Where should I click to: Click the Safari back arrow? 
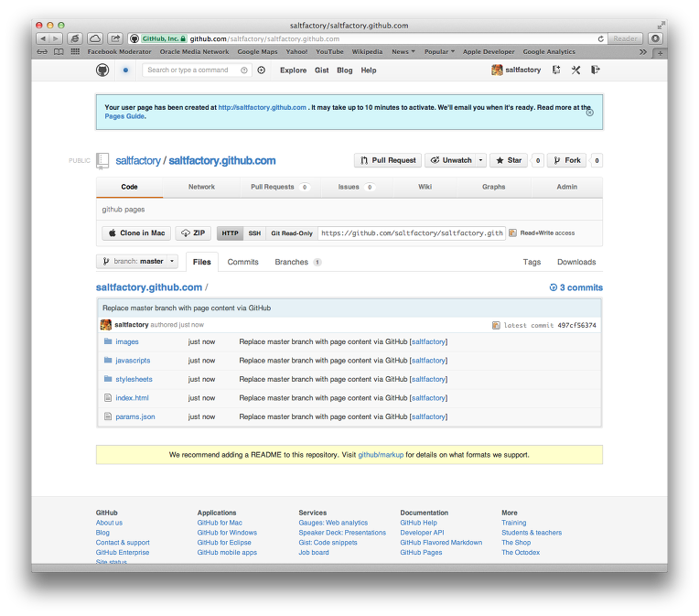point(43,38)
